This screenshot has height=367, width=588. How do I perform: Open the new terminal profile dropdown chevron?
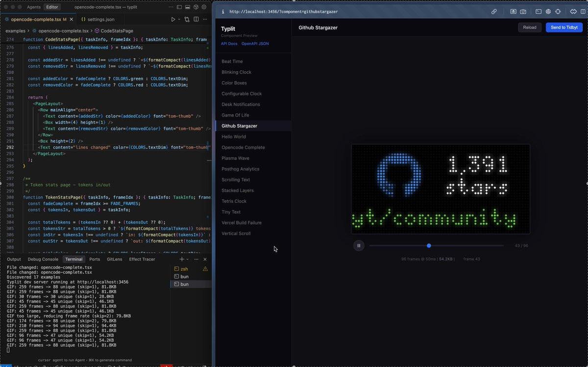pyautogui.click(x=188, y=259)
